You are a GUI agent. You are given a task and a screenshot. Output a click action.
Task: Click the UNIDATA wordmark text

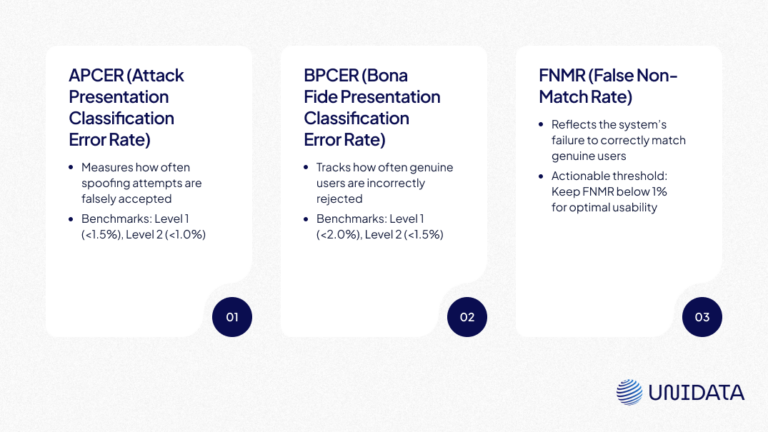point(697,393)
